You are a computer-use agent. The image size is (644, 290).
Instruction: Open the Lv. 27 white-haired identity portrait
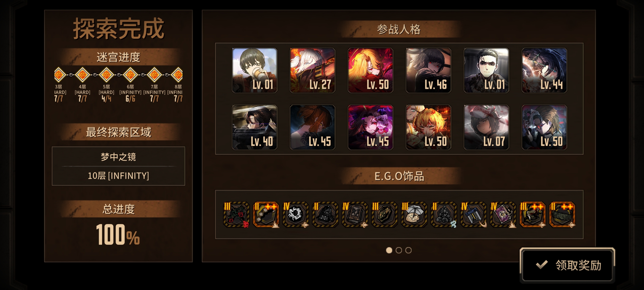click(x=312, y=71)
